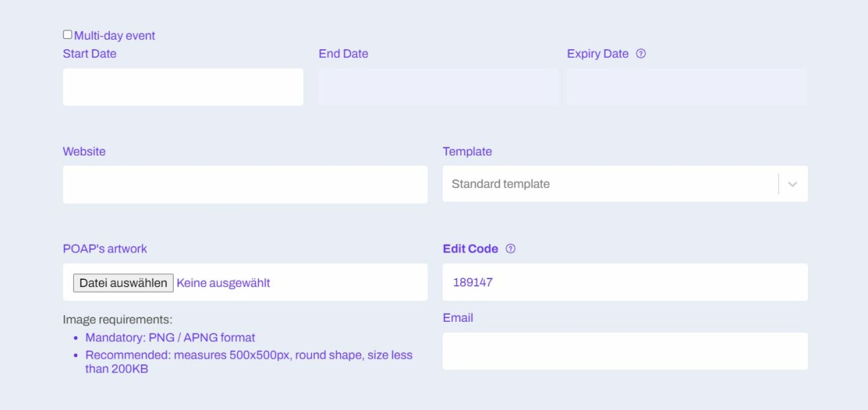Image resolution: width=868 pixels, height=410 pixels.
Task: Click the bold Edit Code label
Action: click(470, 249)
